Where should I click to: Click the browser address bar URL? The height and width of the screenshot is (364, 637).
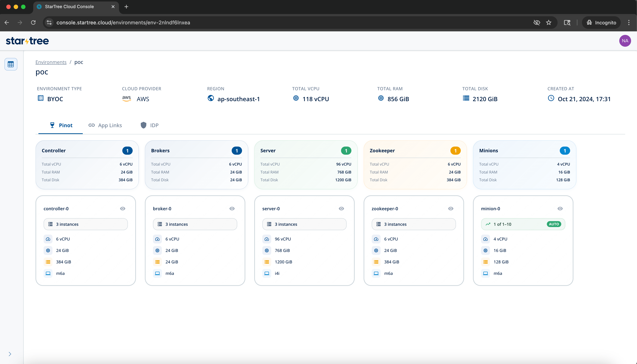pyautogui.click(x=123, y=23)
